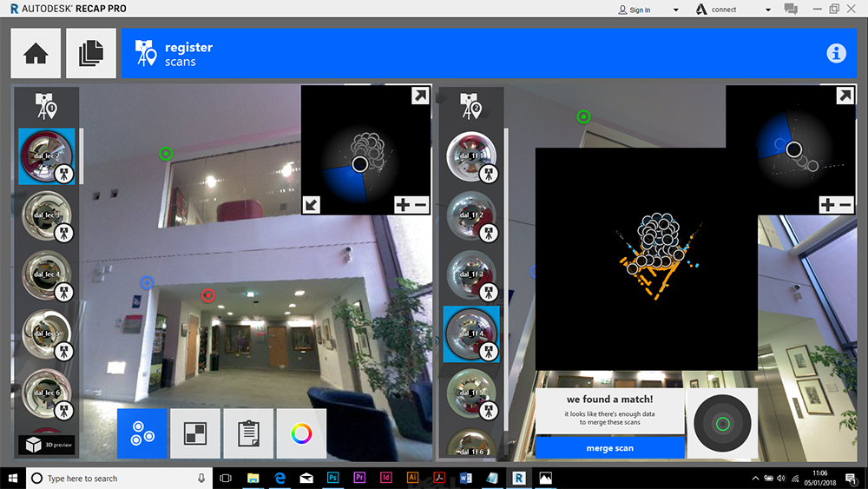Click the checkerboard view mode icon
This screenshot has height=489, width=868.
pyautogui.click(x=195, y=433)
